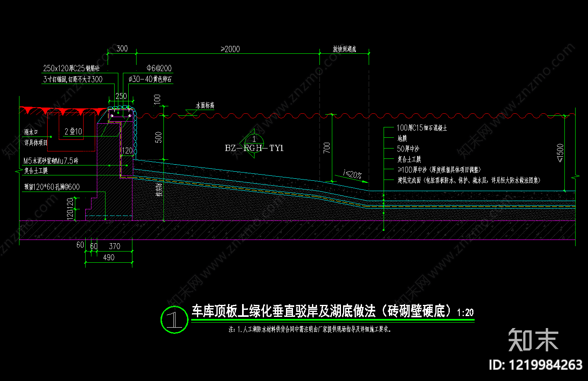Select the 50厚中沙 layer label
Screen dimensions: 588x381
(408, 149)
